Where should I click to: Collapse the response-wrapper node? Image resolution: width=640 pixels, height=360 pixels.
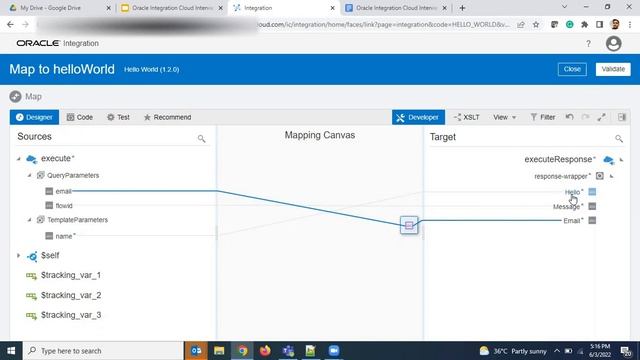[x=611, y=176]
